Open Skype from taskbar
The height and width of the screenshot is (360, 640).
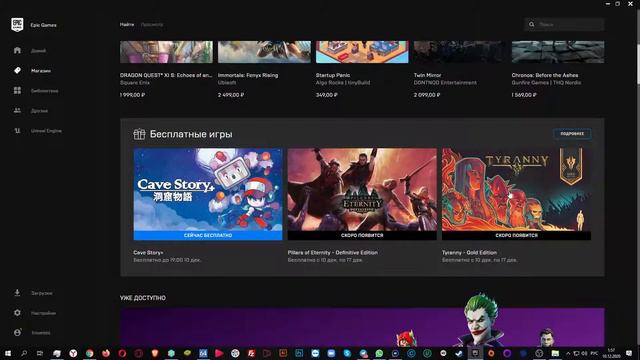[347, 353]
